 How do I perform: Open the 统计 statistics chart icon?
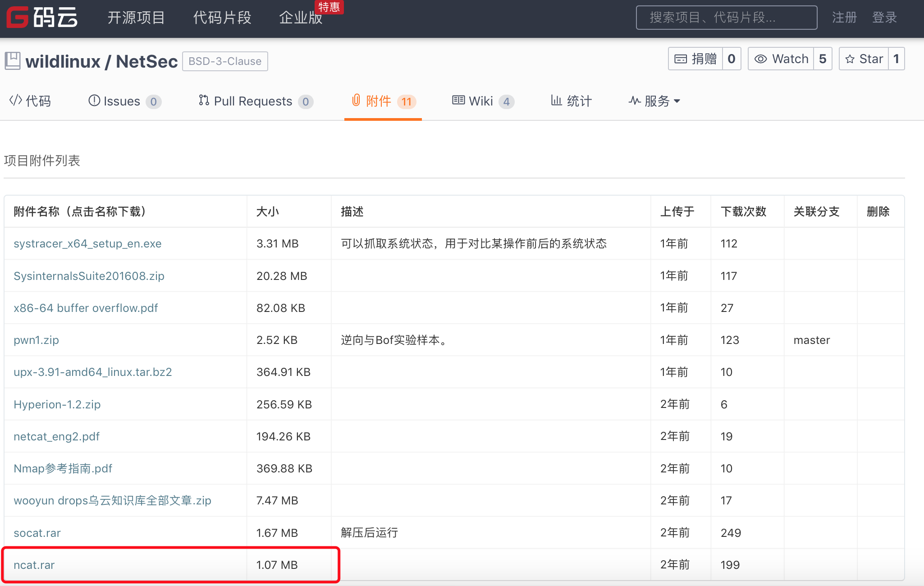tap(557, 100)
